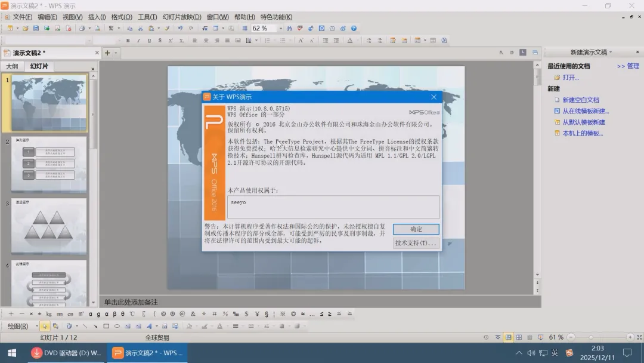
Task: Expand the column alignment dropdown arrow
Action: point(256,40)
